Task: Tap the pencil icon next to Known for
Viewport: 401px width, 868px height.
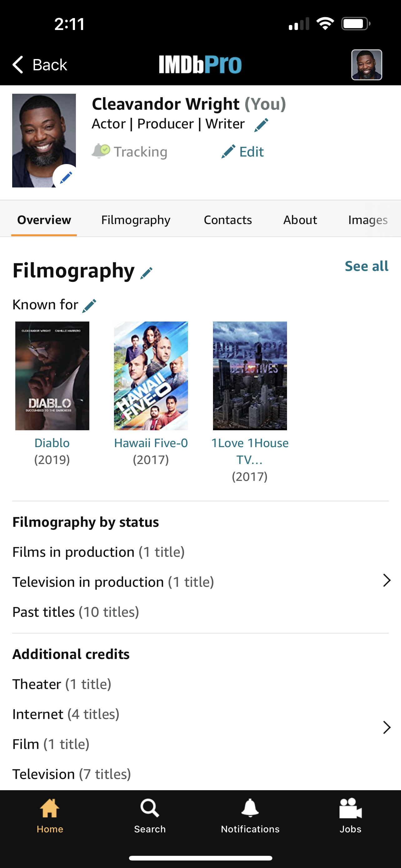Action: click(x=89, y=306)
